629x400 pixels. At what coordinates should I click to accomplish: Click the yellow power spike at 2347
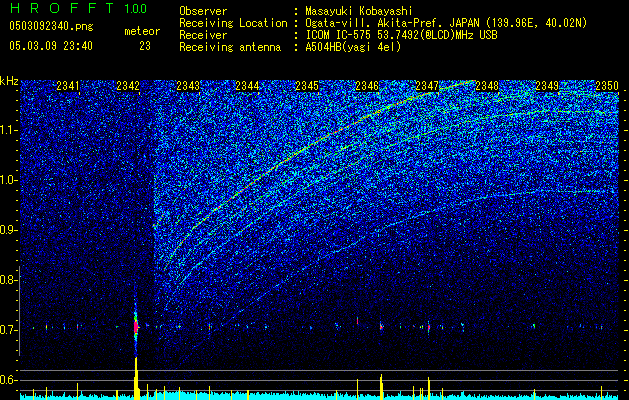coord(429,388)
